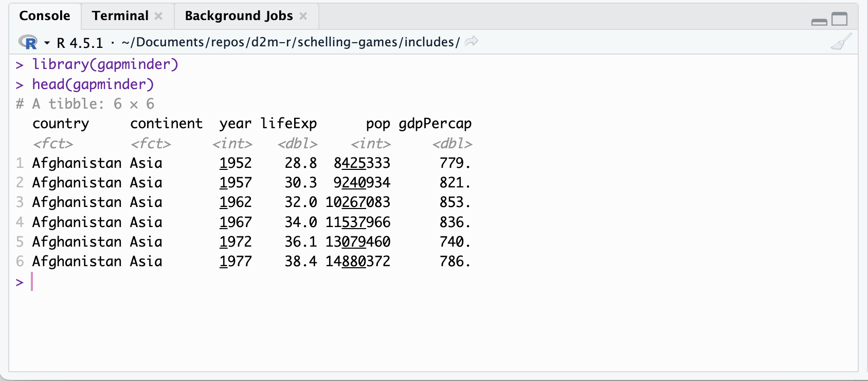Minimize the console pane
The height and width of the screenshot is (381, 868).
pos(819,22)
